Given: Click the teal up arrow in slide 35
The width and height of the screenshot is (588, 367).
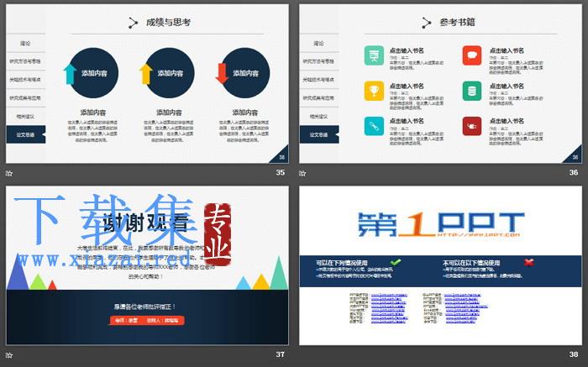Looking at the screenshot, I should point(70,74).
